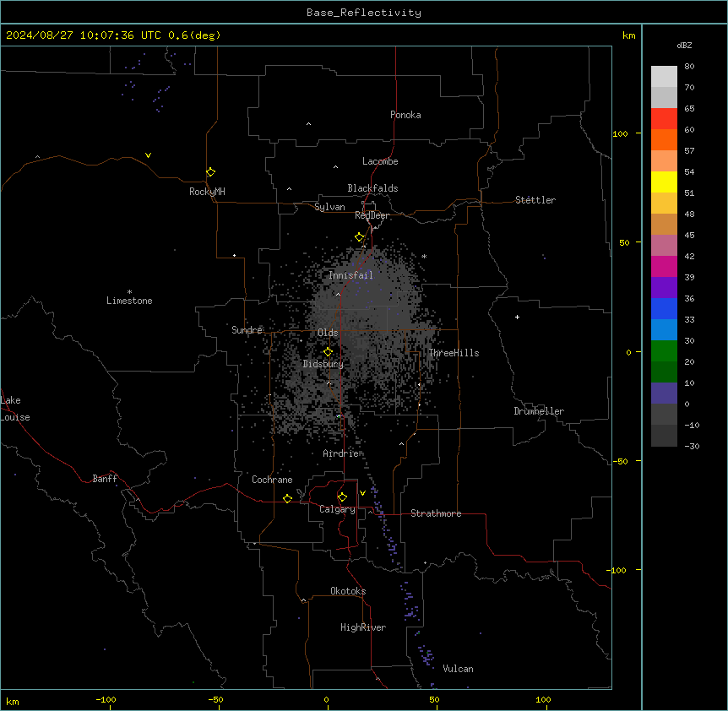Click the ThreeHills label

[454, 353]
